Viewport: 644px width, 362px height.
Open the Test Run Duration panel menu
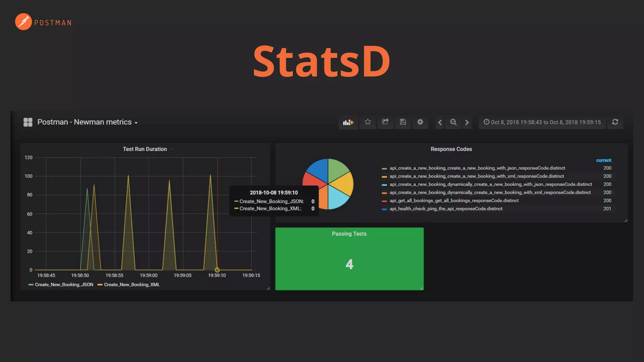point(145,149)
